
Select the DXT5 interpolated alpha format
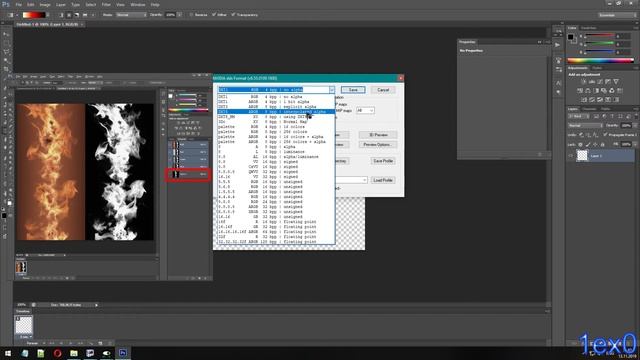276,111
